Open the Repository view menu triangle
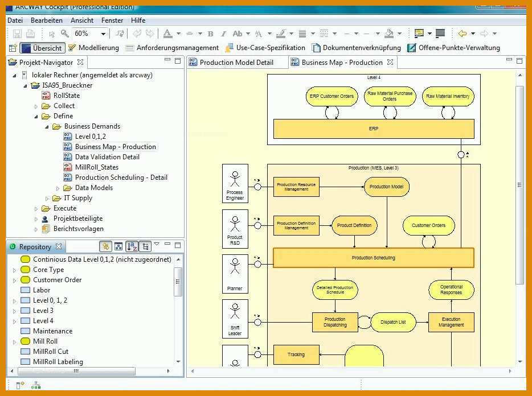The width and height of the screenshot is (532, 396). pos(157,244)
